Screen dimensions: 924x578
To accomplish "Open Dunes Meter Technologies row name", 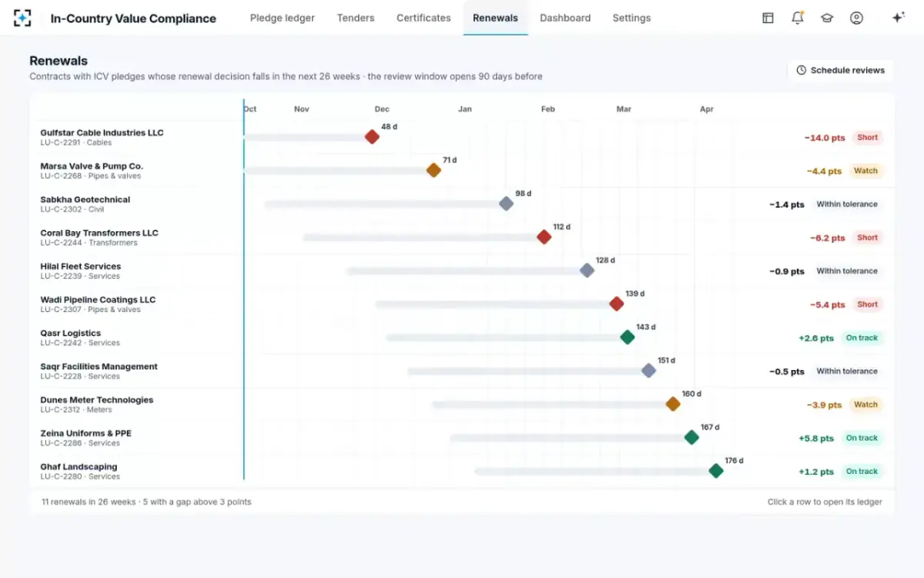I will point(97,400).
